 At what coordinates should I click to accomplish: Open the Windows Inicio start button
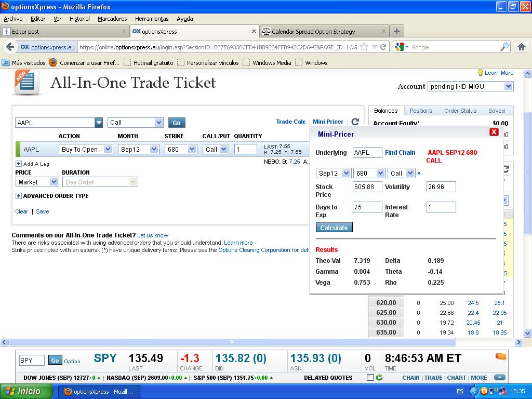[26, 391]
